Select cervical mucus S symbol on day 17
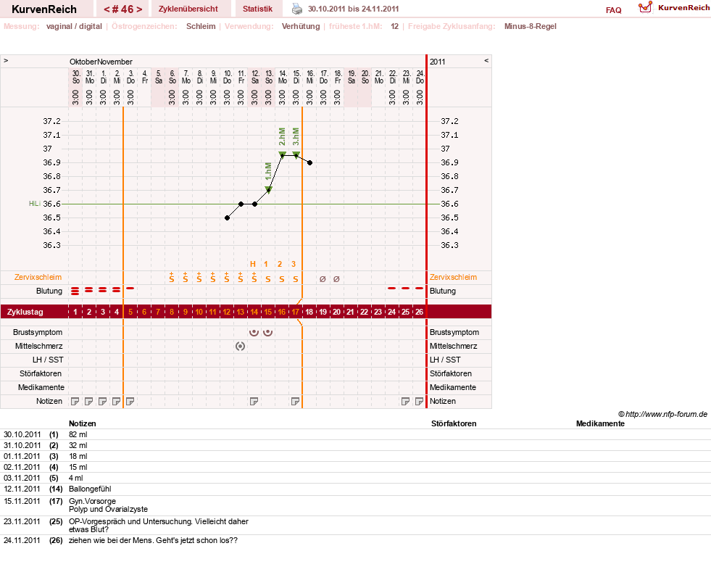 tap(295, 279)
